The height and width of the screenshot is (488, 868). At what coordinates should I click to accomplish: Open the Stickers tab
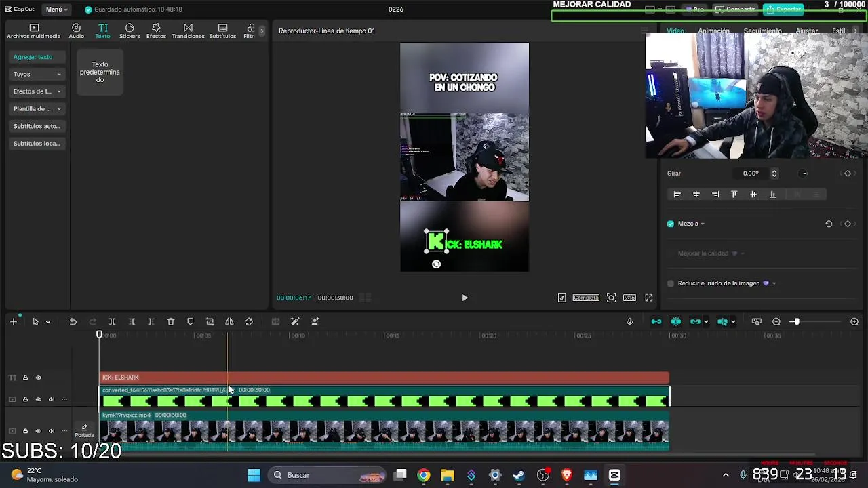click(x=130, y=31)
